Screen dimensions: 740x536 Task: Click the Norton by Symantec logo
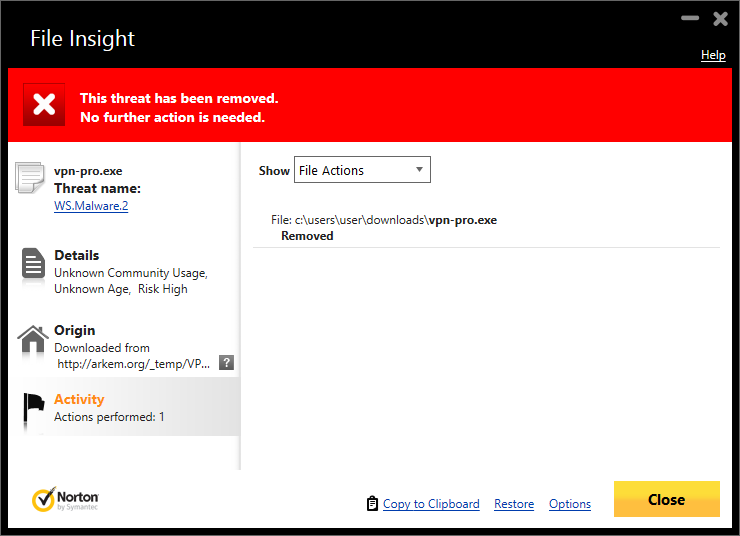pos(65,500)
